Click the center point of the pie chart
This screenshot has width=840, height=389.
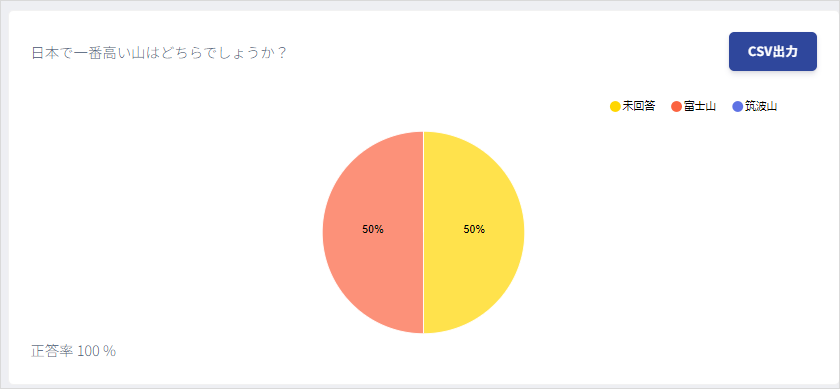tap(423, 233)
